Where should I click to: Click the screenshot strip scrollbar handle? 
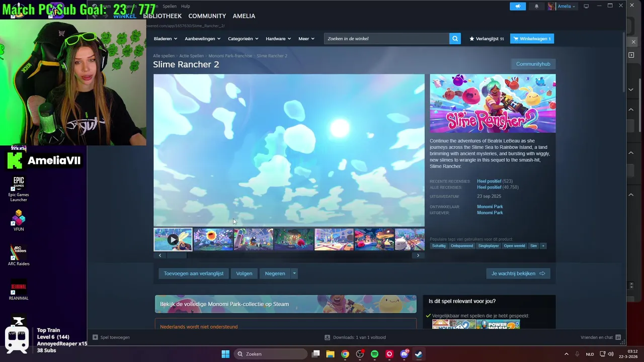pyautogui.click(x=177, y=255)
